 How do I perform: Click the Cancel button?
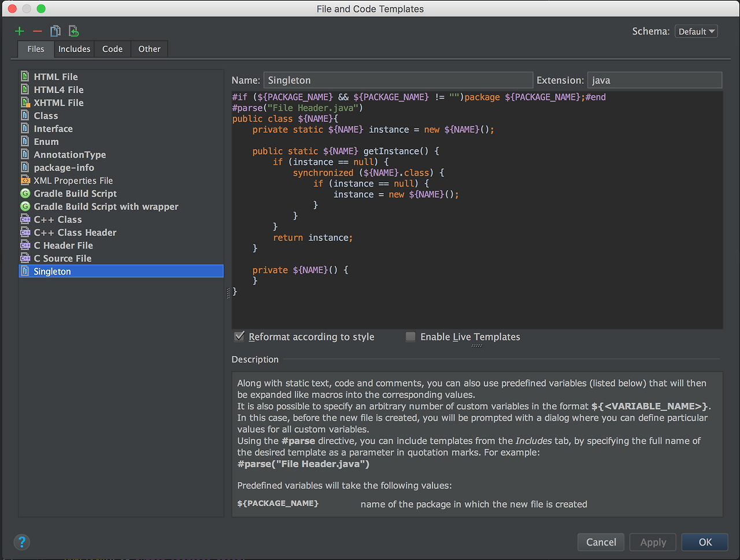[601, 542]
